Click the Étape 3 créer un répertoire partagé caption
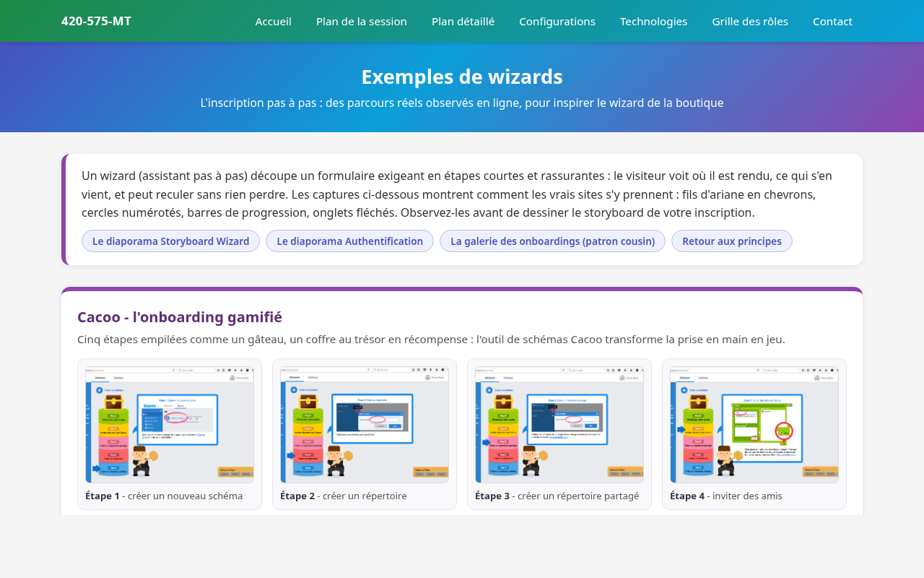Viewport: 924px width, 578px height. point(557,496)
